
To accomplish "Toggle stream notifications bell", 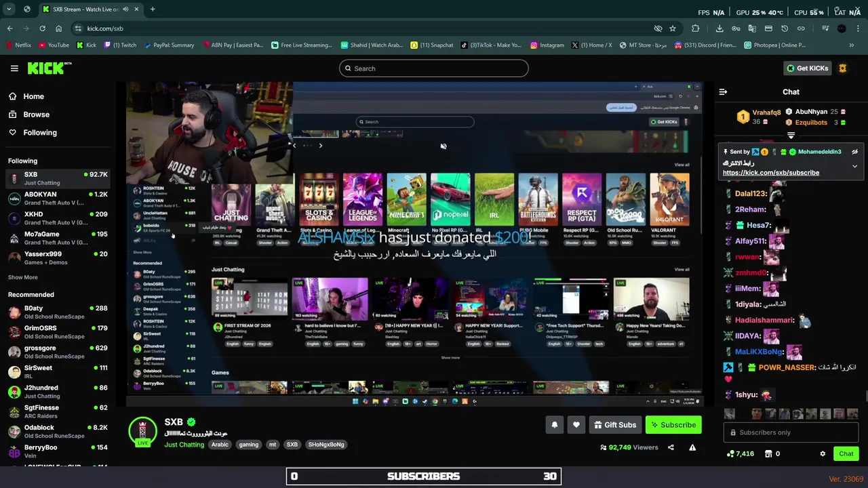I will pyautogui.click(x=555, y=425).
